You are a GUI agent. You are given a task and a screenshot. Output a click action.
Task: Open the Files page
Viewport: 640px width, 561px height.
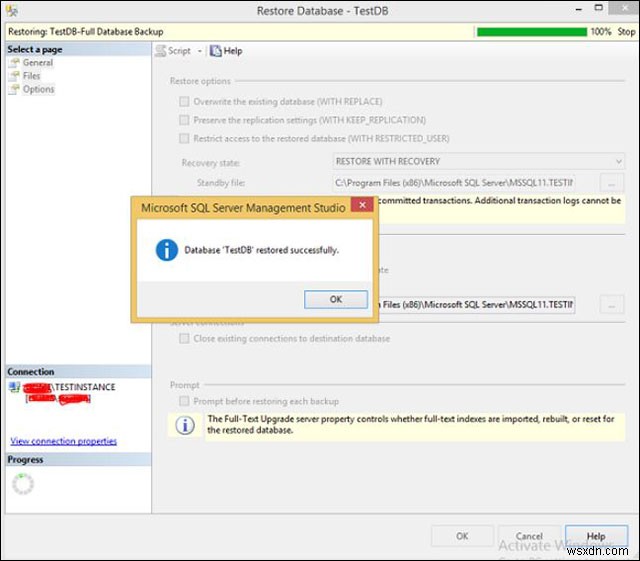tap(31, 76)
